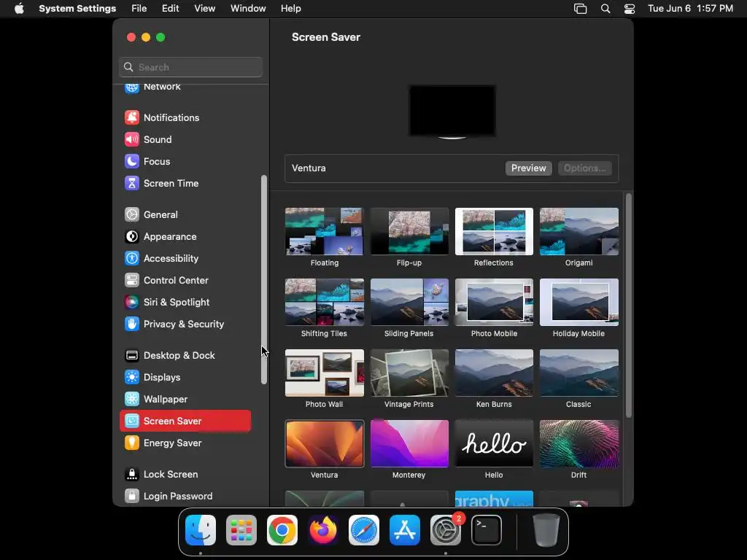Open the Sound settings icon
The height and width of the screenshot is (560, 747).
[132, 139]
